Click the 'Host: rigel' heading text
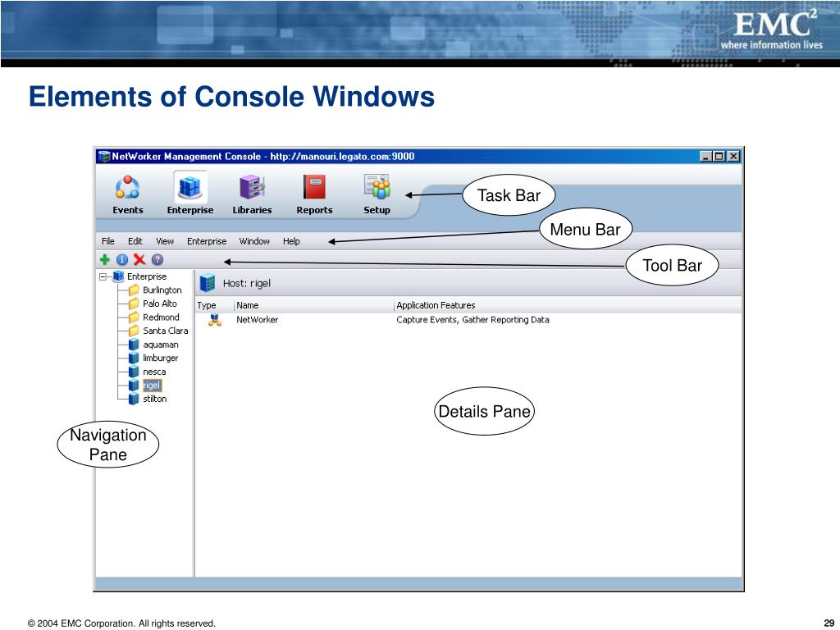This screenshot has width=840, height=630. coord(247,283)
